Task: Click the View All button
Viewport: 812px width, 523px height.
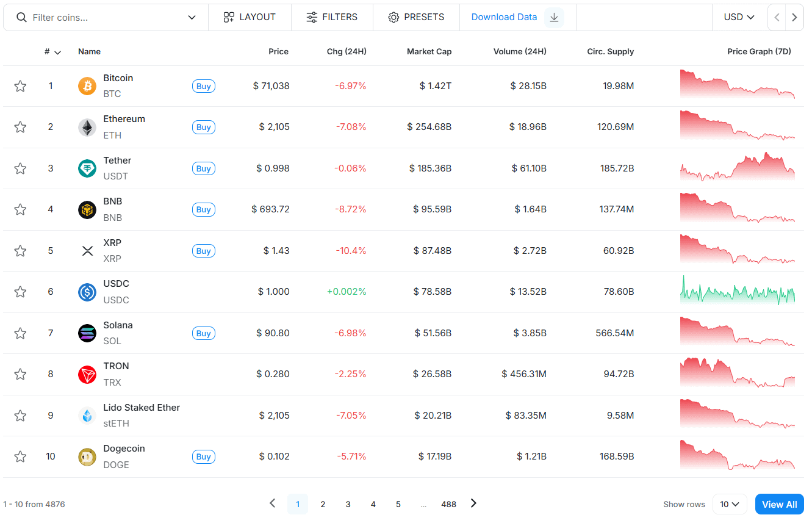Action: point(780,504)
